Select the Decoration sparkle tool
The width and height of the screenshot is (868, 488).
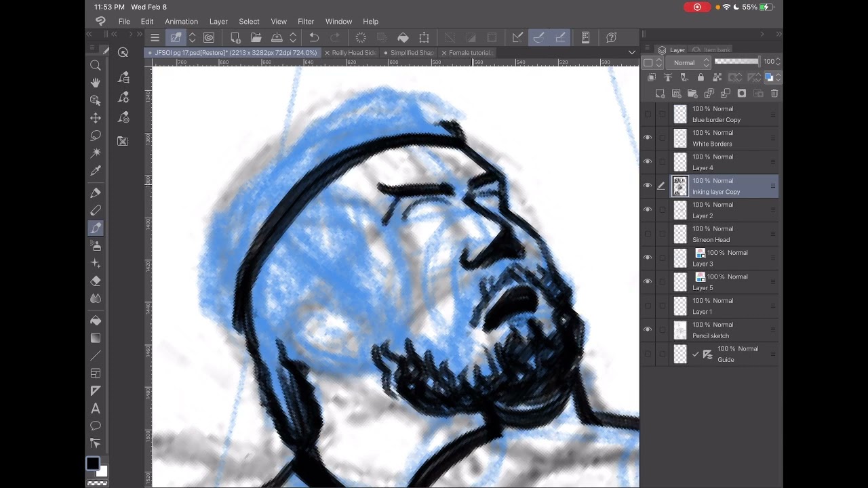click(x=96, y=264)
